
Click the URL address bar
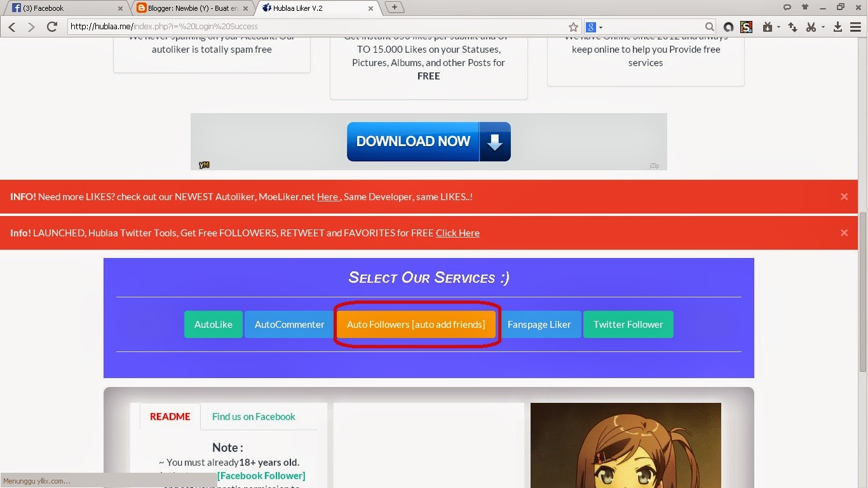click(x=318, y=27)
